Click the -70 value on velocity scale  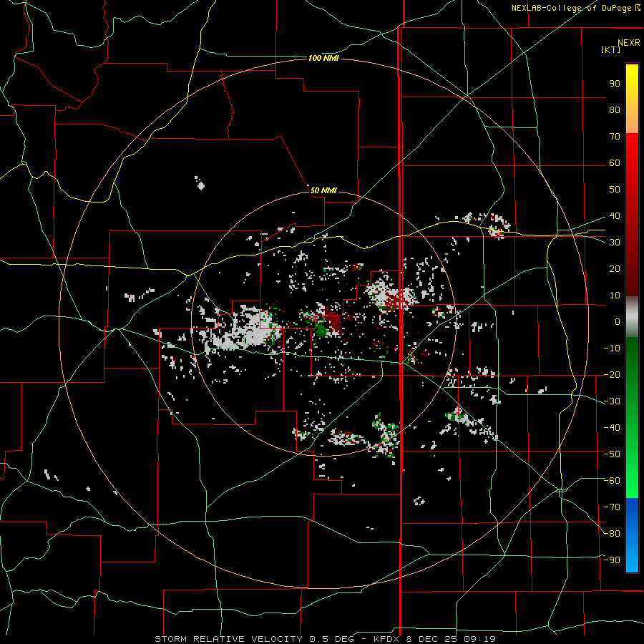(612, 507)
